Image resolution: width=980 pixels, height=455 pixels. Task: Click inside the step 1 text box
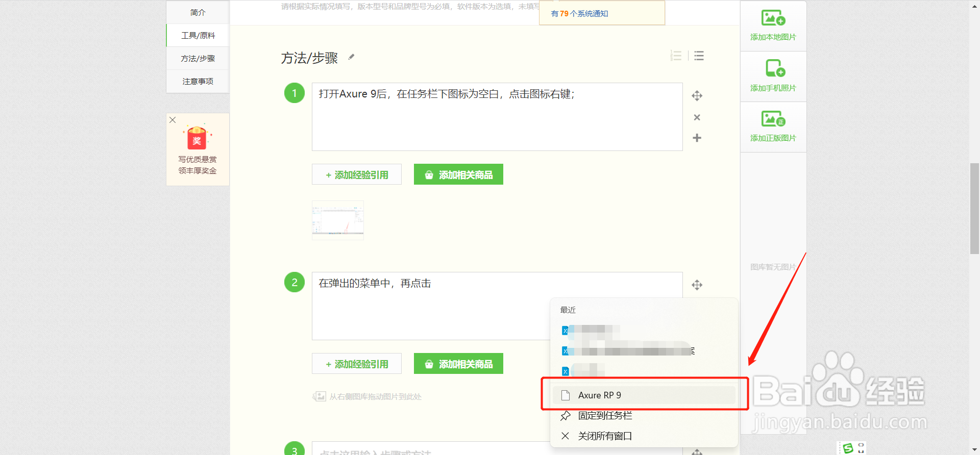(497, 117)
